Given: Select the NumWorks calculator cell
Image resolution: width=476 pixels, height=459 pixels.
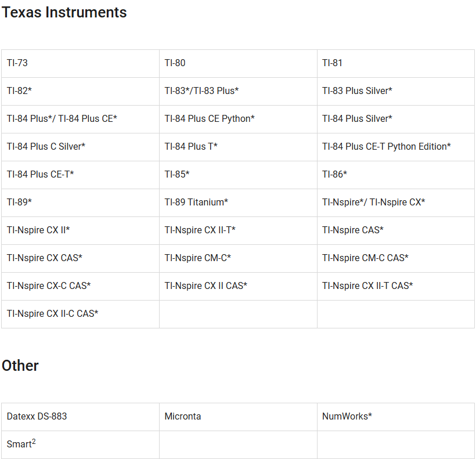Looking at the screenshot, I should click(x=347, y=417).
